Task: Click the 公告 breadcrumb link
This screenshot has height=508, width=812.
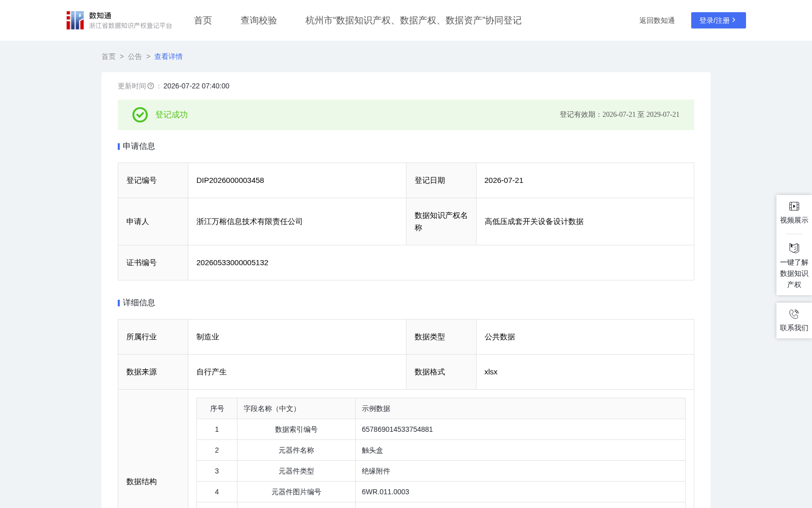Action: coord(135,56)
